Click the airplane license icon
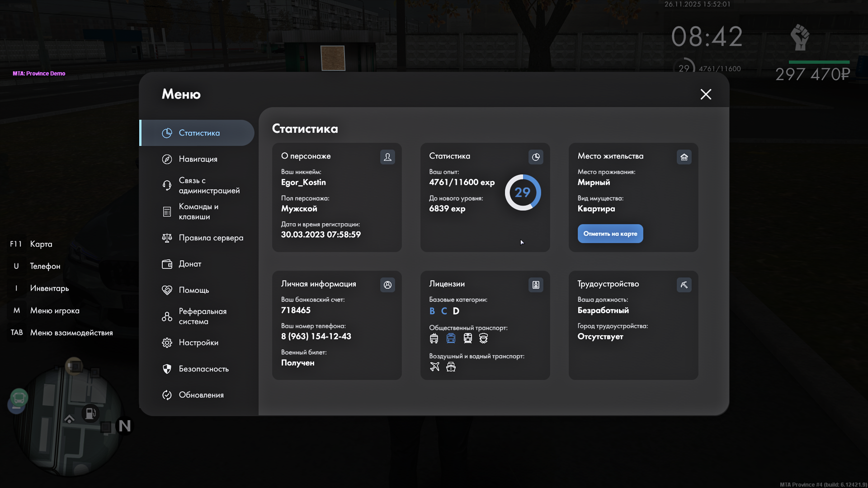Image resolution: width=868 pixels, height=488 pixels. click(434, 366)
